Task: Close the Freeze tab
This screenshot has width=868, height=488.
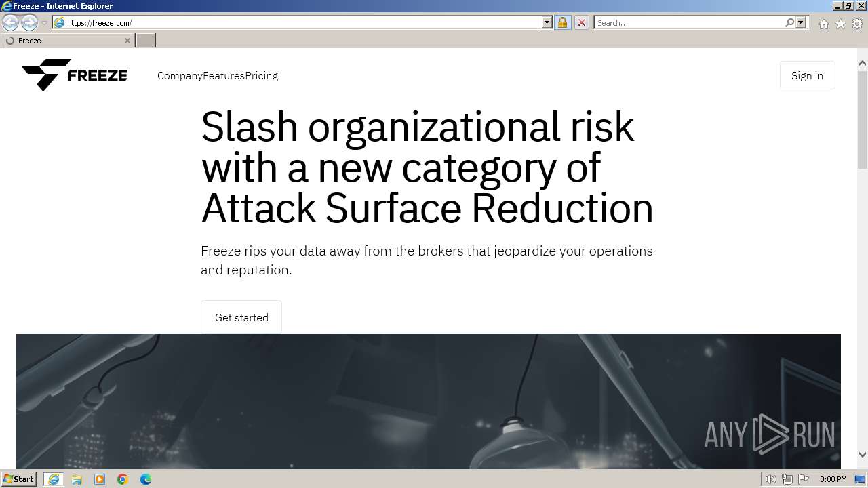Action: pos(127,41)
